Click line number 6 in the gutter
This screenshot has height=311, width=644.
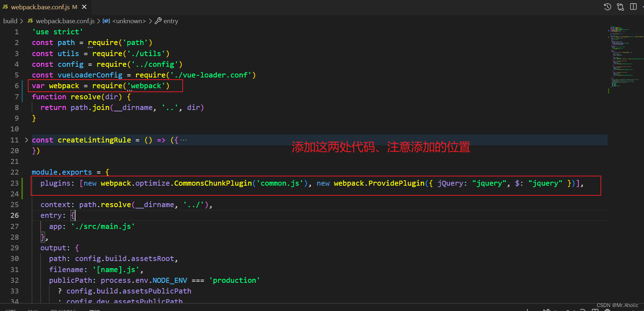tap(16, 86)
